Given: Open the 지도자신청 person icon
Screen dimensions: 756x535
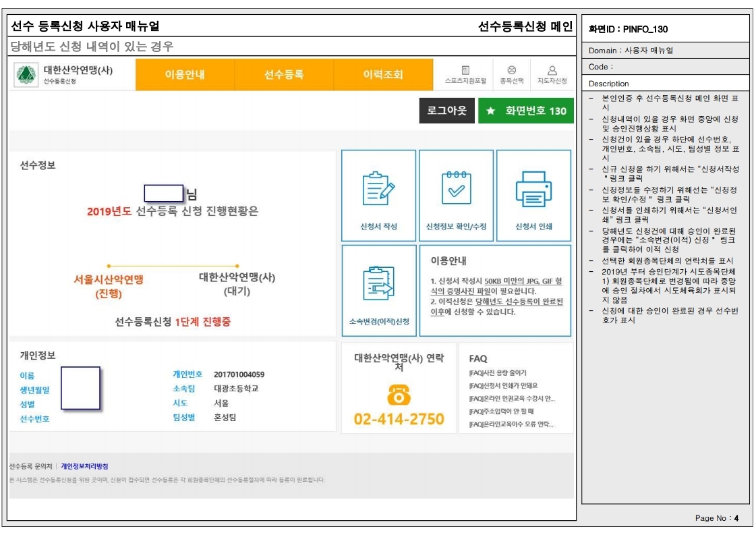Looking at the screenshot, I should click(x=552, y=75).
